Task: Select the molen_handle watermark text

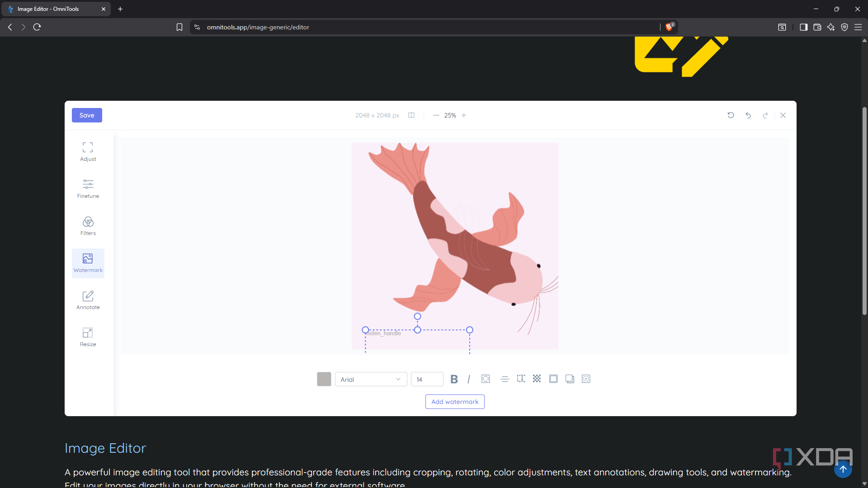Action: pos(383,333)
